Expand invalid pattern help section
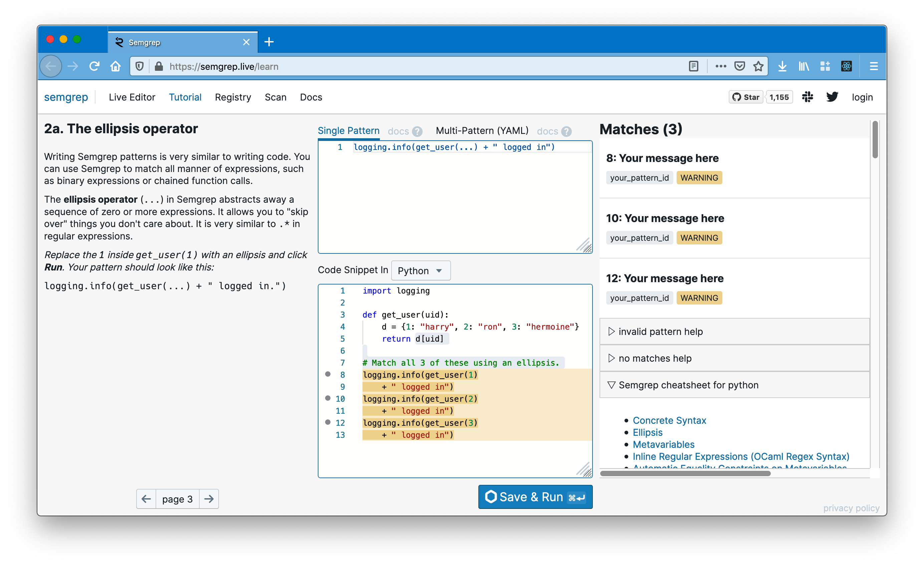924x565 pixels. click(x=734, y=331)
